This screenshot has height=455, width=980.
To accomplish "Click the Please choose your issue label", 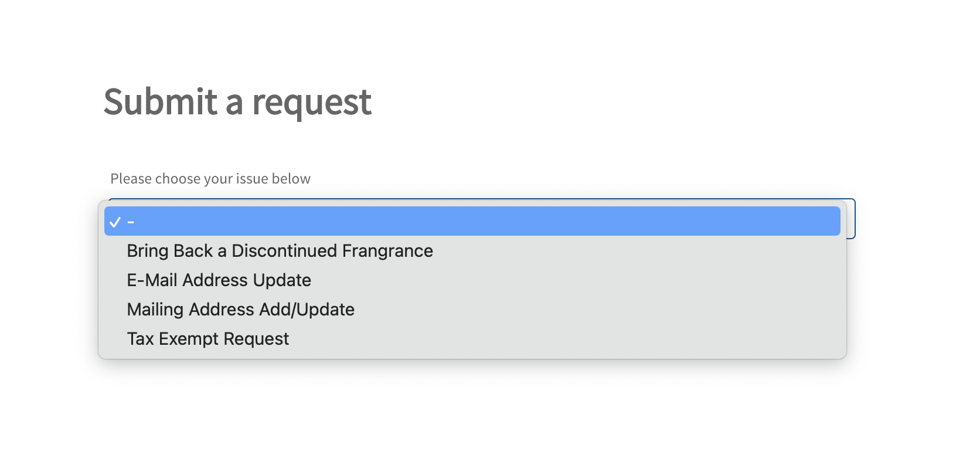I will [x=210, y=179].
